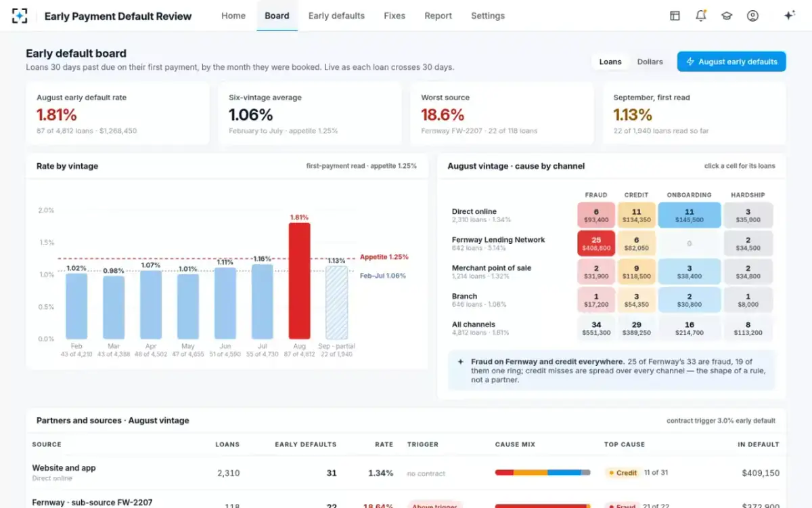The image size is (812, 508).
Task: Click Fernway Onboarding cell showing 0
Action: tap(690, 244)
